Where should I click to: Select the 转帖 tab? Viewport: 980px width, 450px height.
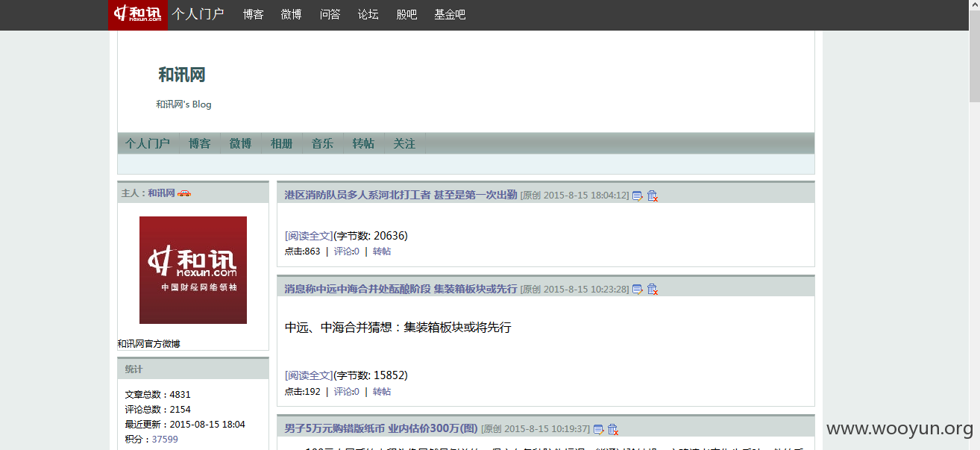click(x=363, y=143)
